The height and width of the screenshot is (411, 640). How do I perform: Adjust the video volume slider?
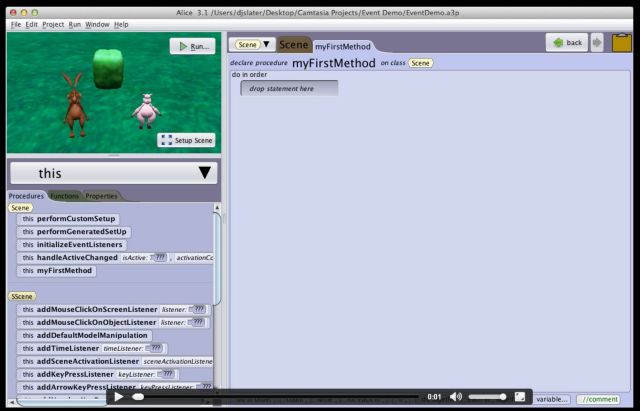[x=487, y=397]
